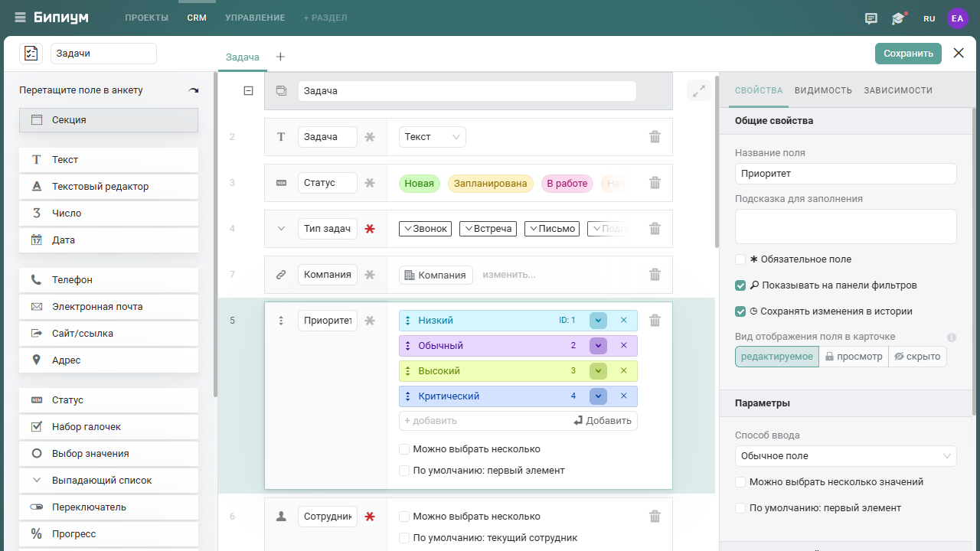Uncheck Сохранять изменения в истории
The image size is (980, 551).
(x=740, y=311)
